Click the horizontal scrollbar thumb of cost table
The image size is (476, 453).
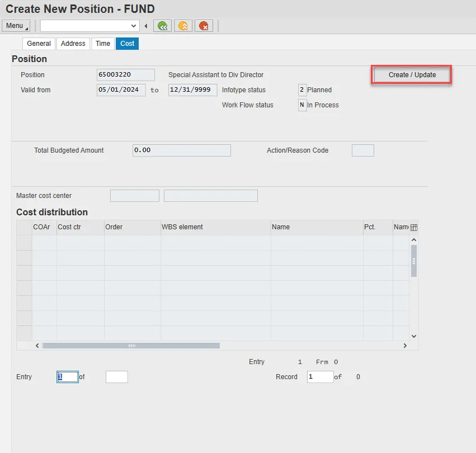131,346
